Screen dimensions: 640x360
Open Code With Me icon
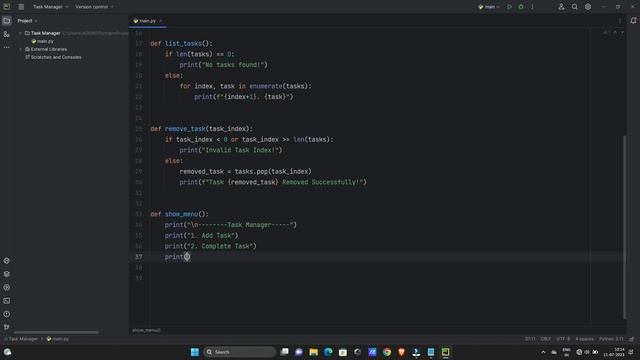(561, 7)
